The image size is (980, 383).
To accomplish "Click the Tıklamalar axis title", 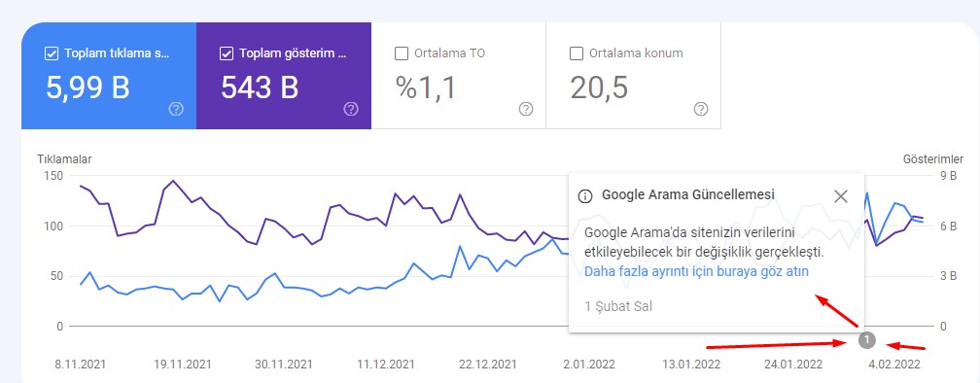I will (x=64, y=159).
